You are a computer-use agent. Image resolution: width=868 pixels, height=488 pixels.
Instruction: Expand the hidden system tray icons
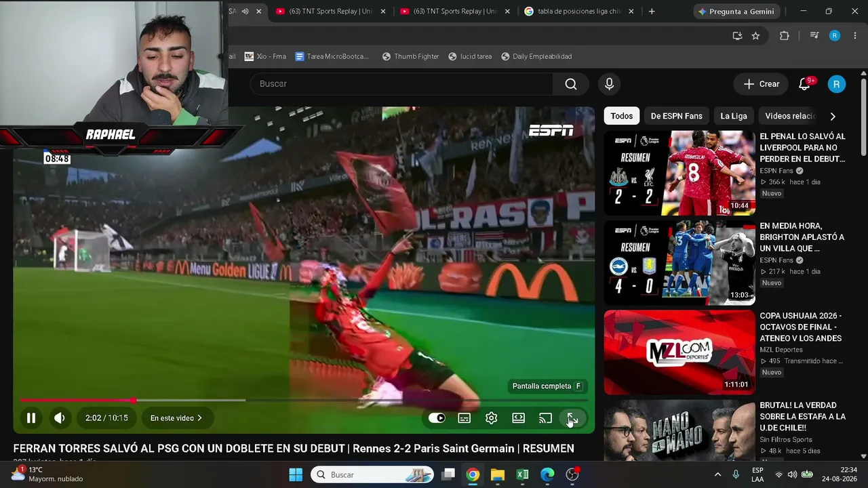click(717, 474)
